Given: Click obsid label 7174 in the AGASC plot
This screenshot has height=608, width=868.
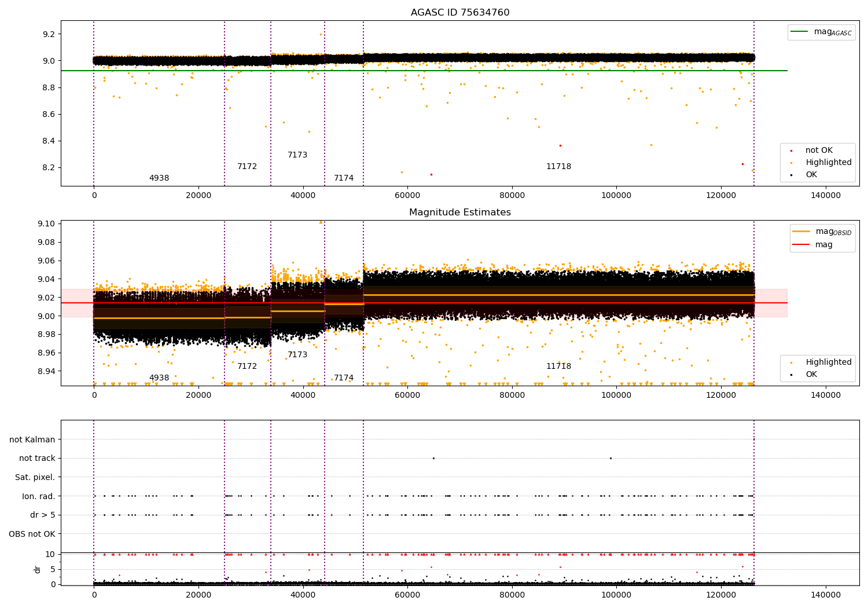Looking at the screenshot, I should tap(344, 178).
